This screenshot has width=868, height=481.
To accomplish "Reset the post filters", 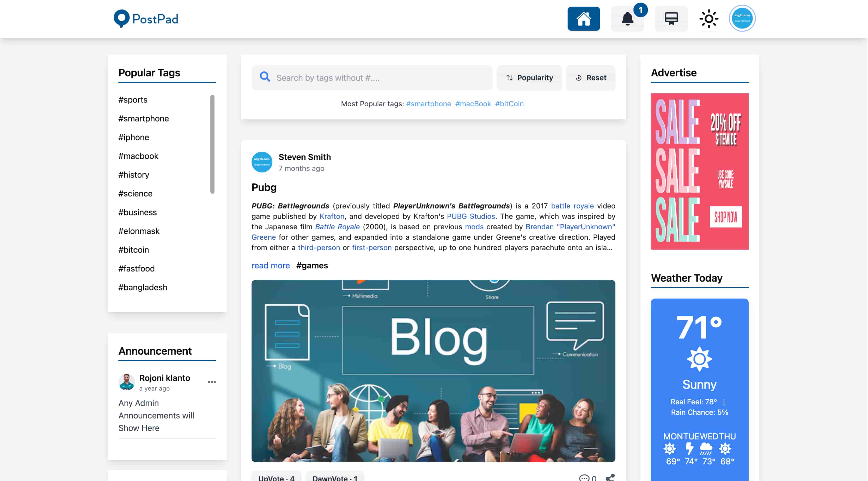I will [x=591, y=78].
